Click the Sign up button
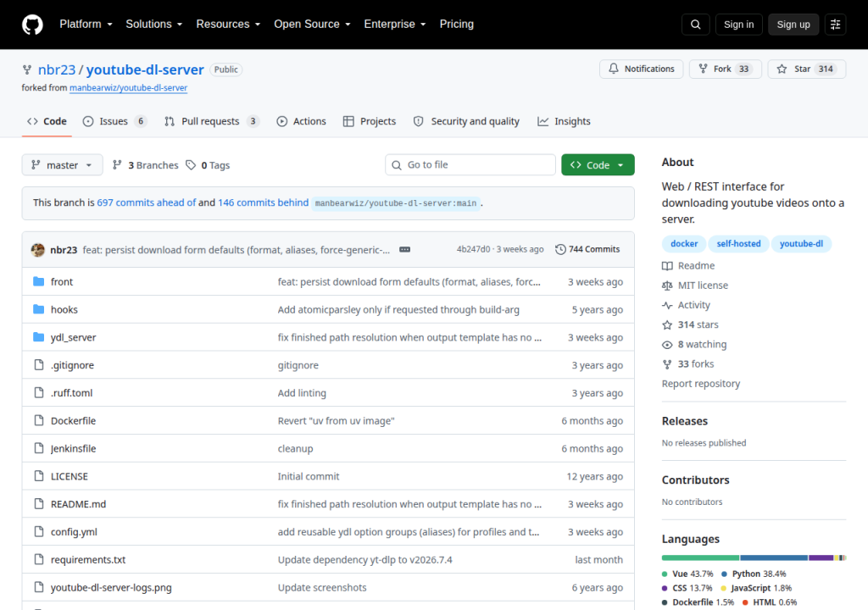Image resolution: width=868 pixels, height=610 pixels. [x=793, y=25]
